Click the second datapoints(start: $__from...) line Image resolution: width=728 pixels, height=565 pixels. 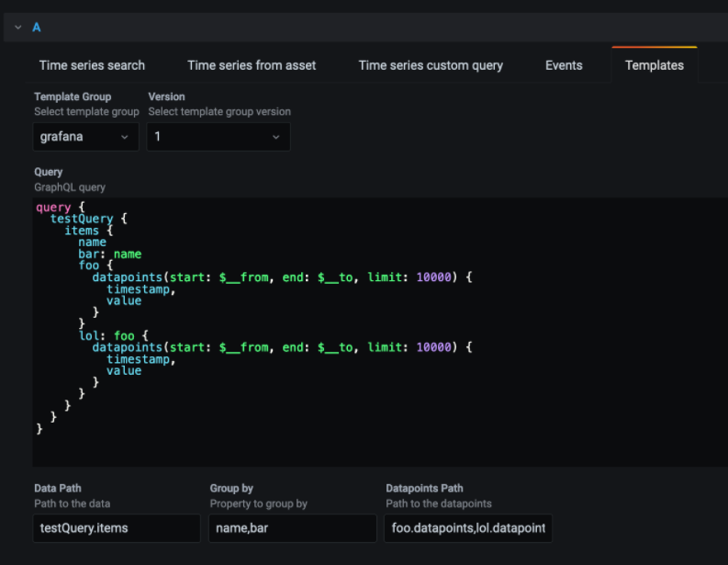coord(282,347)
